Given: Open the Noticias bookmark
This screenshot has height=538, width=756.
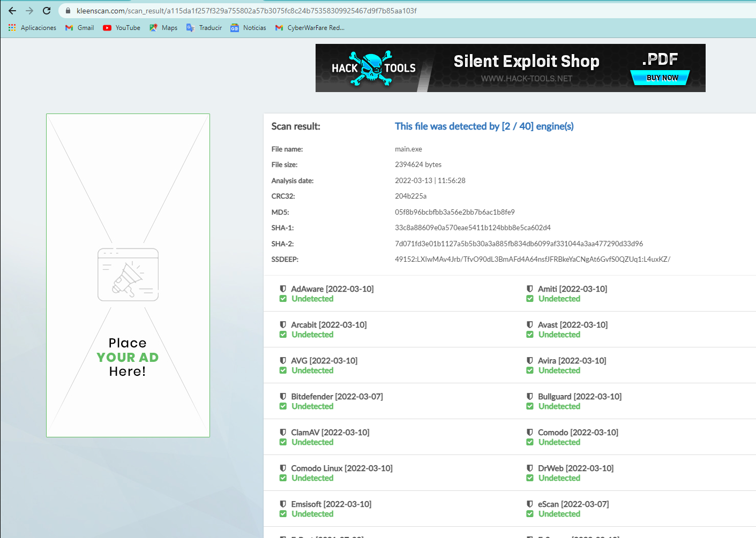Looking at the screenshot, I should coord(248,28).
